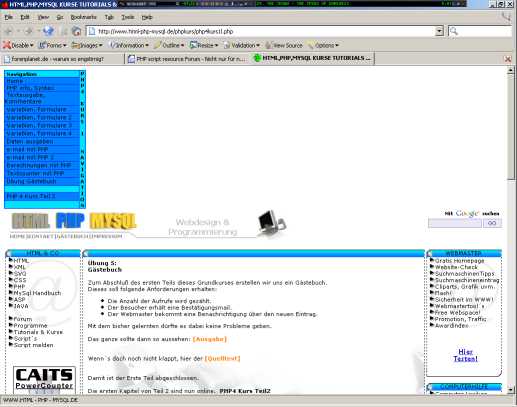Click the magnifier icon in the search box
This screenshot has width=517, height=407.
pos(453,31)
